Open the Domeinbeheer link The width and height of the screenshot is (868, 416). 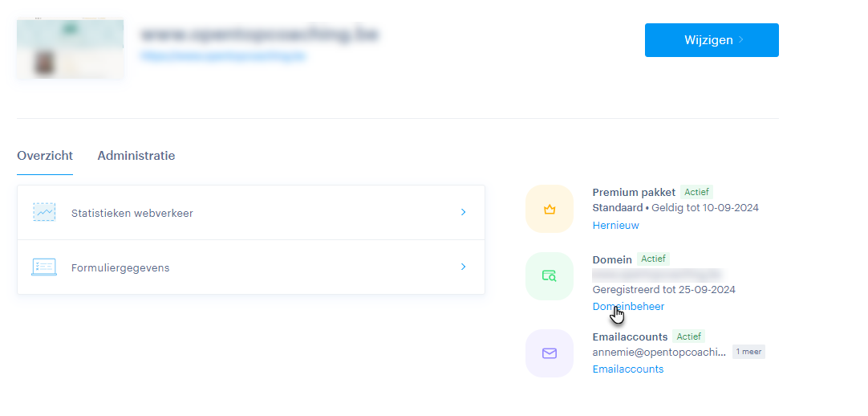click(x=628, y=306)
